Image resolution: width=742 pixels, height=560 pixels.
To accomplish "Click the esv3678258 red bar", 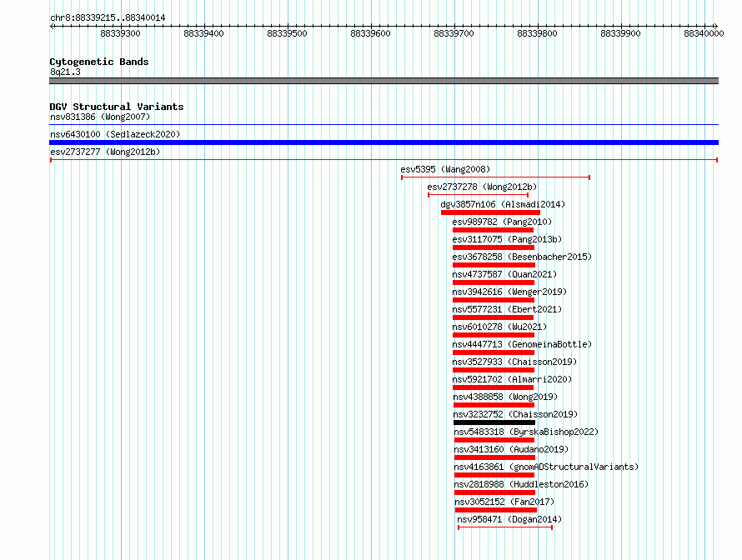I will point(494,265).
